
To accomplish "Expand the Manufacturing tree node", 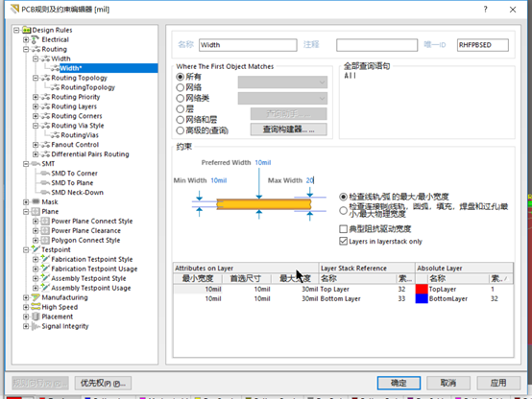I will pyautogui.click(x=26, y=297).
